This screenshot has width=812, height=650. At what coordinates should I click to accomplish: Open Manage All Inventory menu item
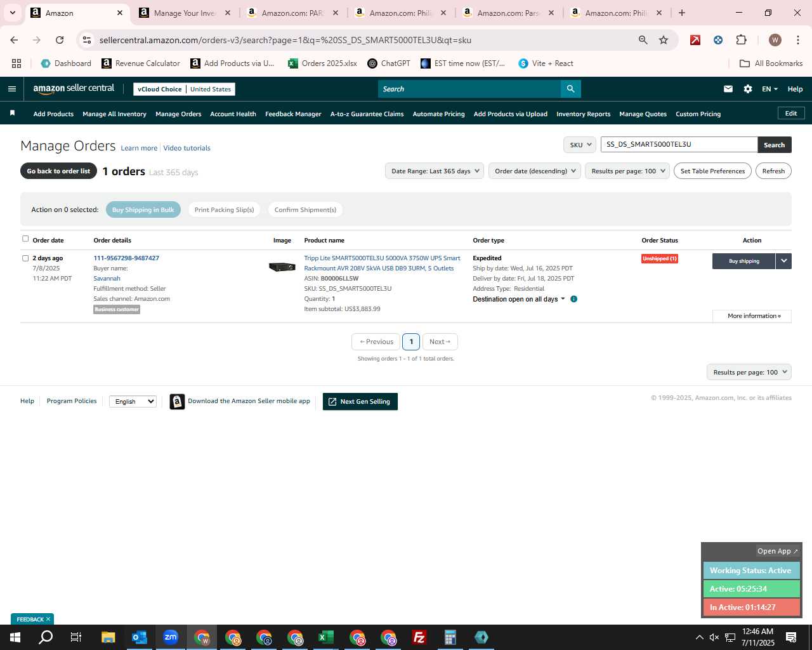pyautogui.click(x=114, y=114)
